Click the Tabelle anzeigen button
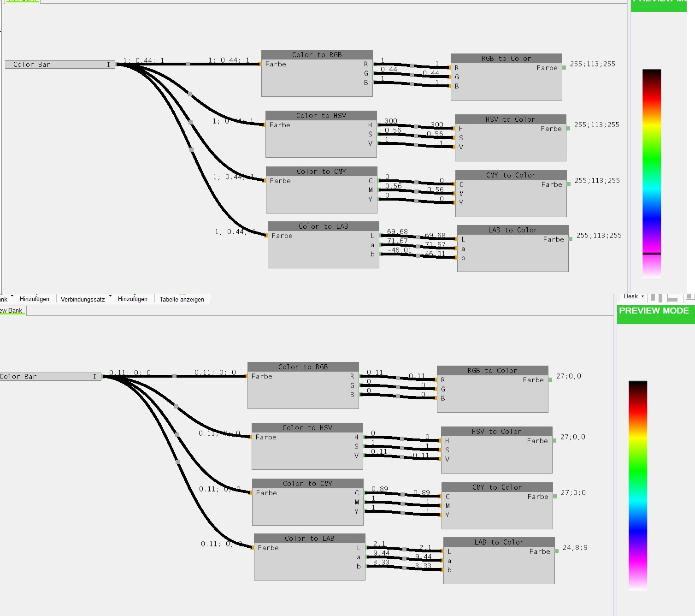The height and width of the screenshot is (616, 695). click(x=182, y=299)
